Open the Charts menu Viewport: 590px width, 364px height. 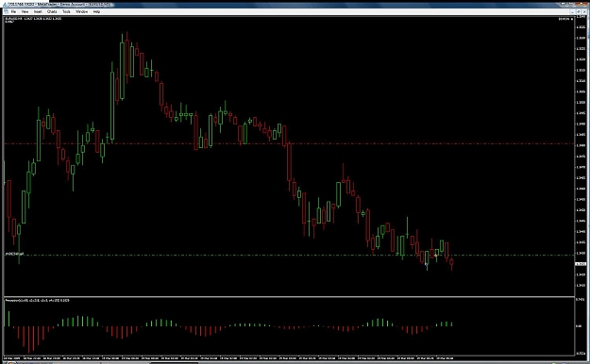[x=52, y=11]
